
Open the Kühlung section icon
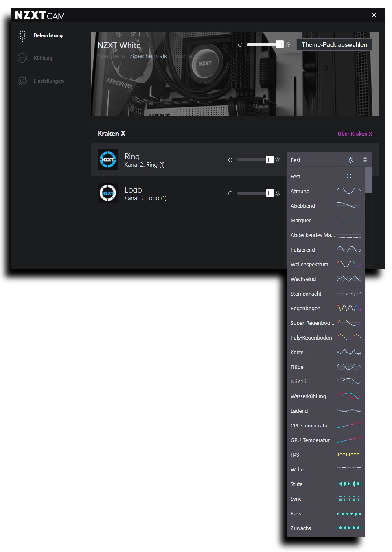(22, 58)
